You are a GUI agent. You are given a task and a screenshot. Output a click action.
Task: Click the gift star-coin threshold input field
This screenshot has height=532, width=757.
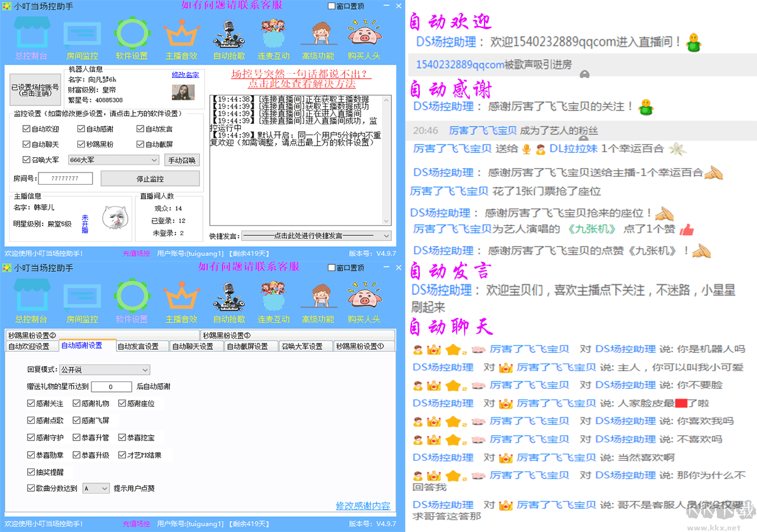112,386
